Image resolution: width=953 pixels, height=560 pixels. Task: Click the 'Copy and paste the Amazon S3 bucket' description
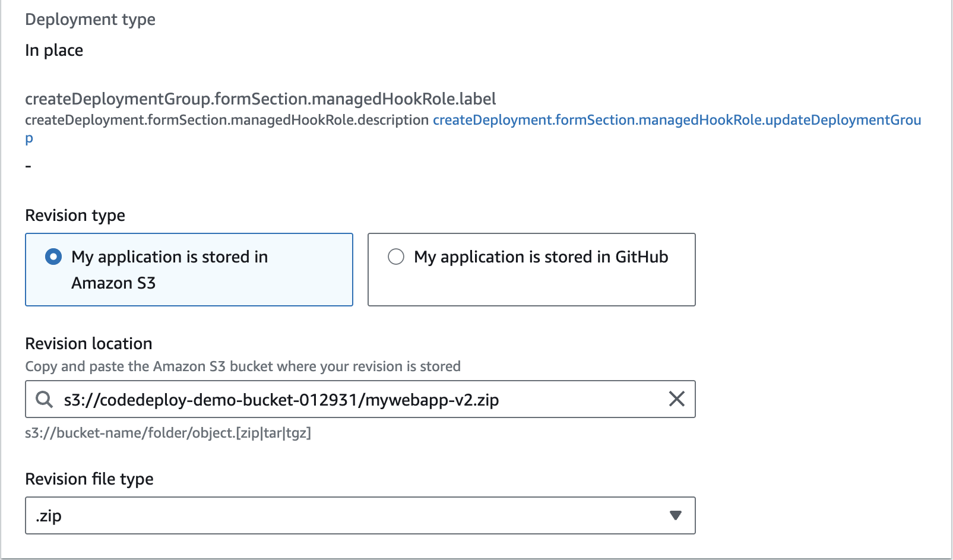tap(242, 366)
